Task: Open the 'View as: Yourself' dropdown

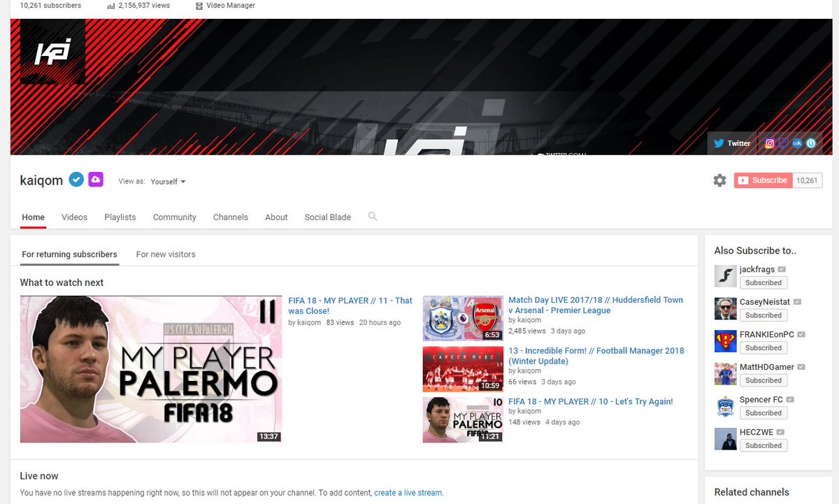Action: [x=168, y=182]
